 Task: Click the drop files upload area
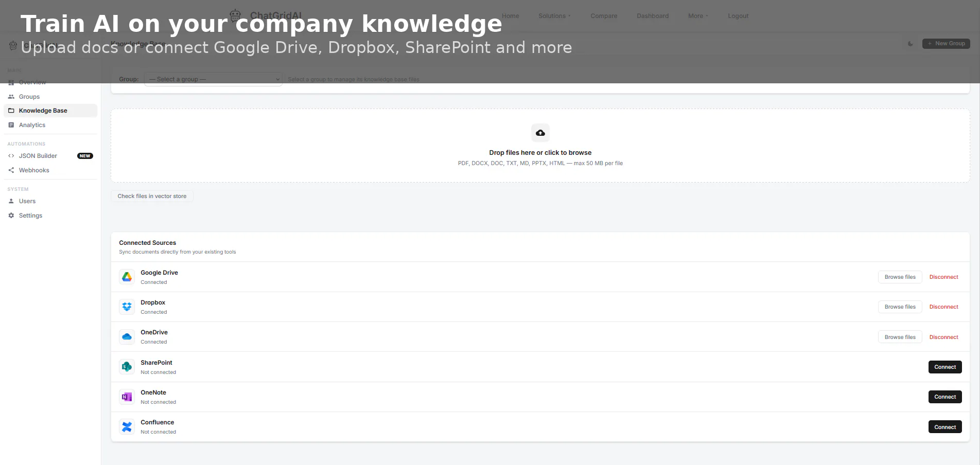(x=540, y=146)
